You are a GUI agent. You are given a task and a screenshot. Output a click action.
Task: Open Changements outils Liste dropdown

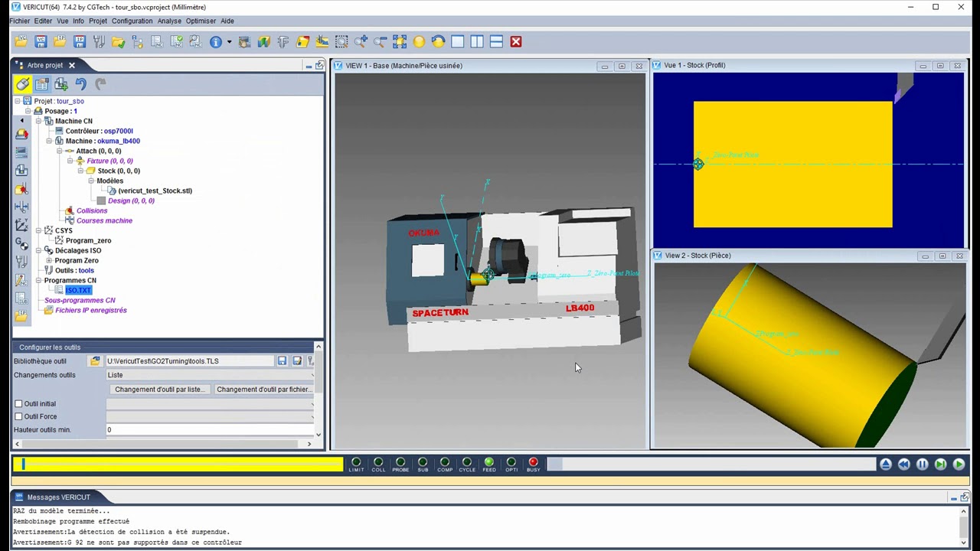pos(210,375)
